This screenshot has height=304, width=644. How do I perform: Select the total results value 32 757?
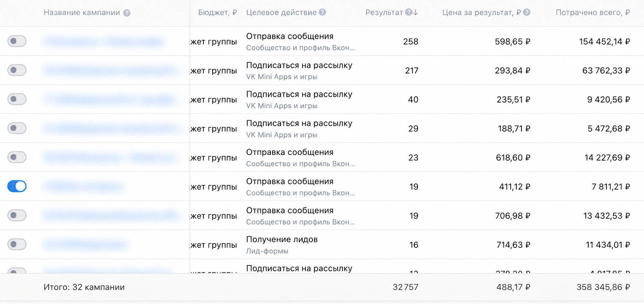(x=406, y=287)
